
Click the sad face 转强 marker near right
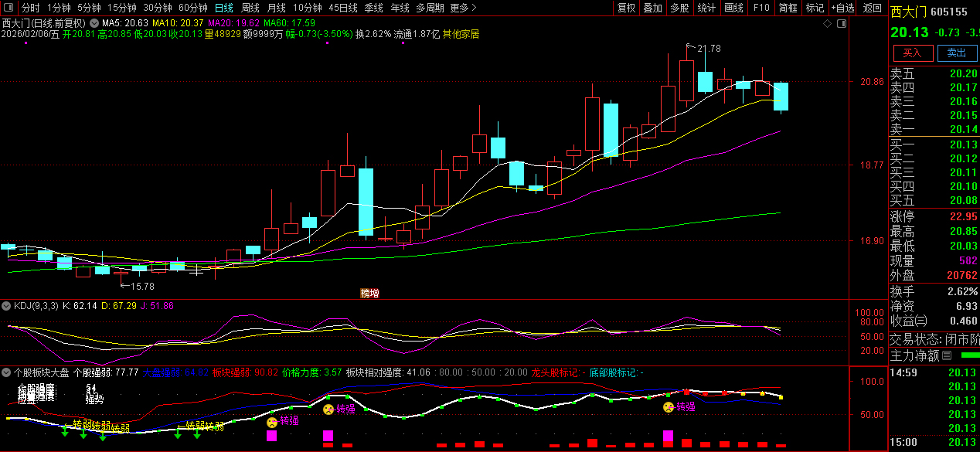pos(669,407)
